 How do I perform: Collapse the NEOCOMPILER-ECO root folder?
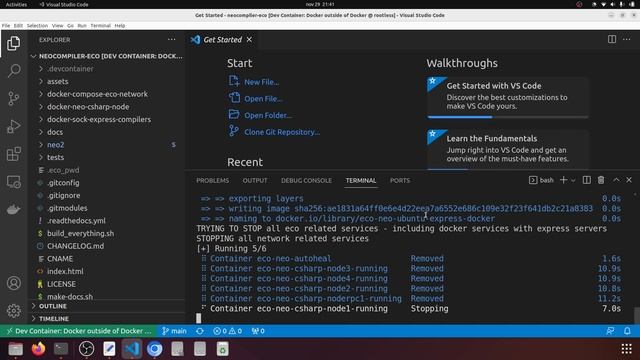pyautogui.click(x=107, y=56)
